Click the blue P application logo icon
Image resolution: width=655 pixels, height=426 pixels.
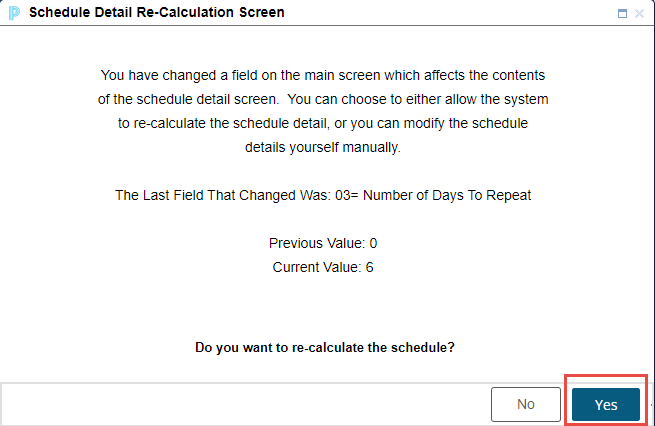tap(14, 13)
